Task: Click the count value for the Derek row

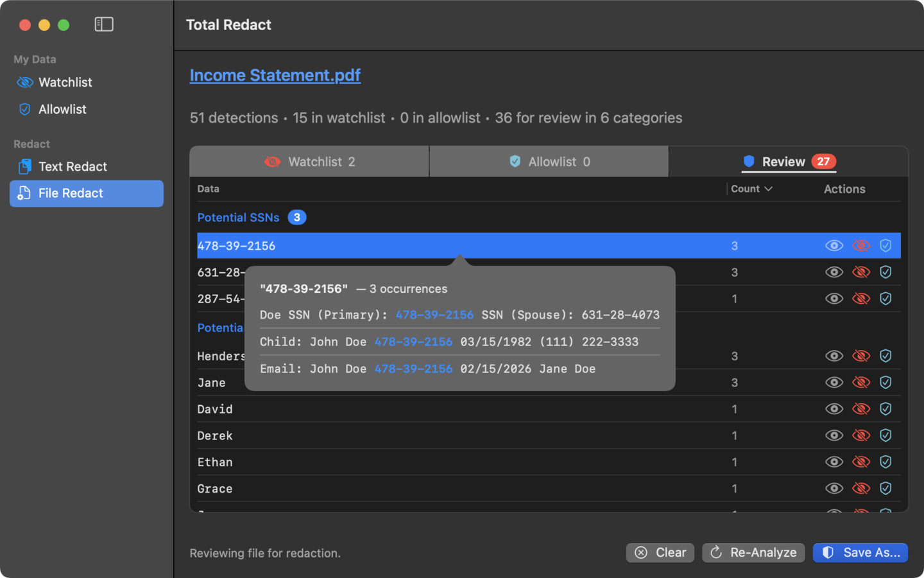Action: 735,435
